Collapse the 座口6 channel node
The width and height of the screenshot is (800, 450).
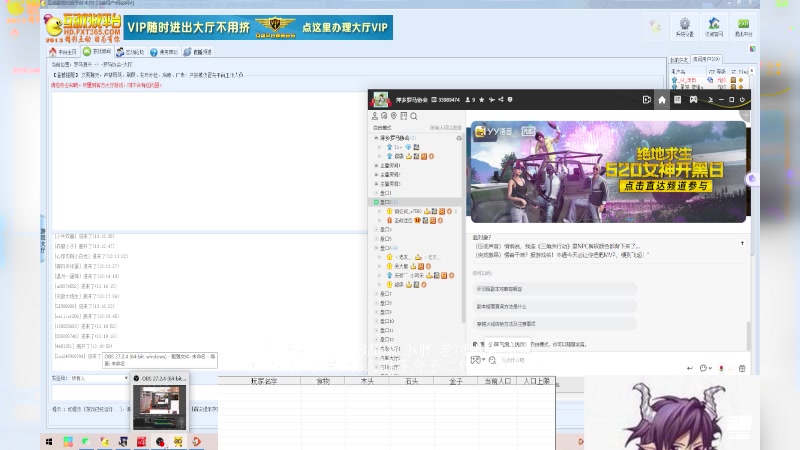[376, 248]
